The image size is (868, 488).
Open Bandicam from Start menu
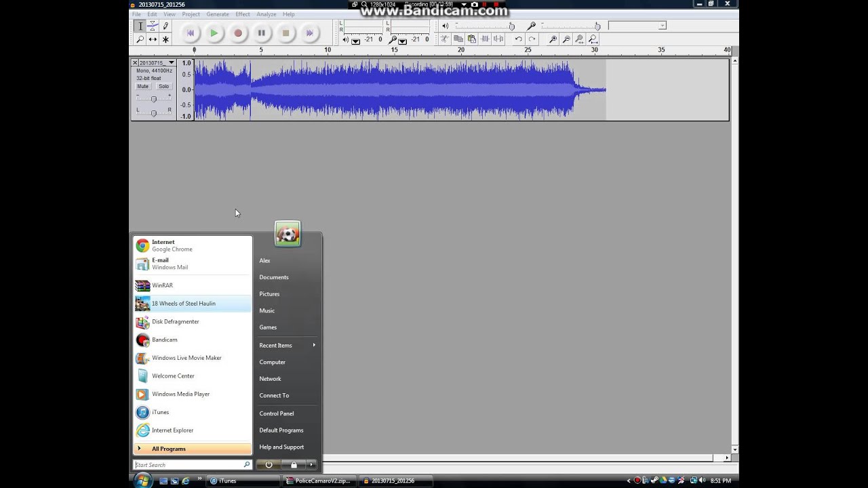coord(193,340)
